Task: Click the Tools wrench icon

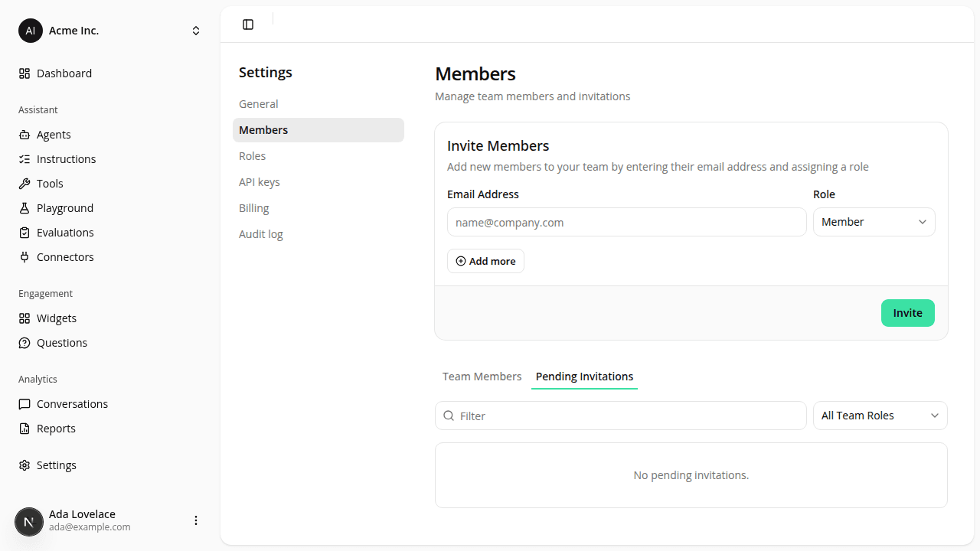Action: 24,184
